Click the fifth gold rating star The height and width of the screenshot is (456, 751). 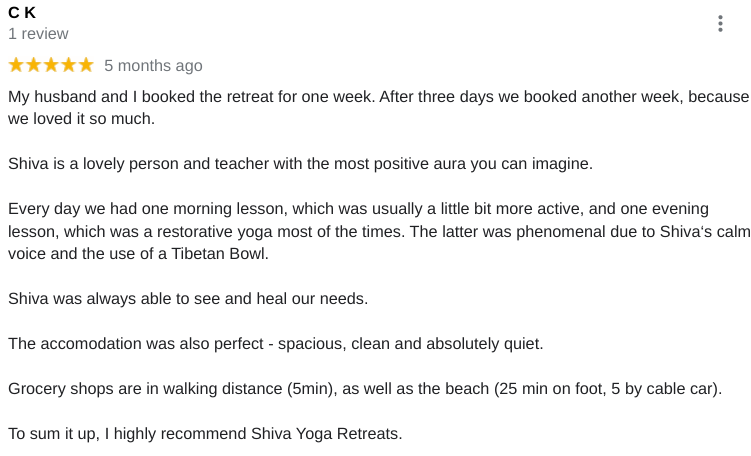click(x=86, y=65)
